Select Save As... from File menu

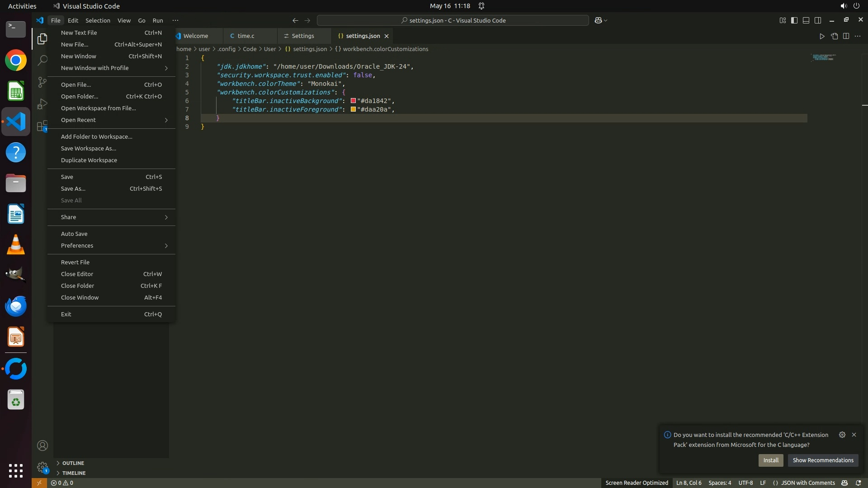point(73,188)
